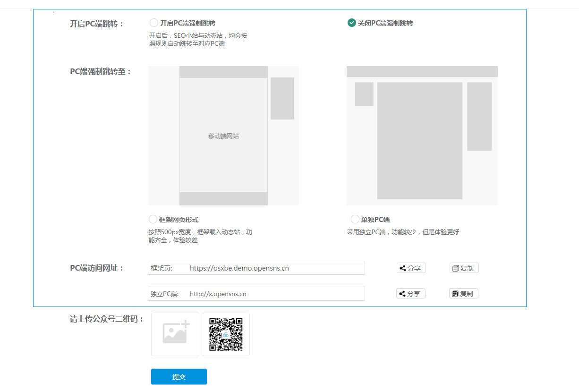Click the https://osxbe.demo.opensns.cn URL text
The height and width of the screenshot is (392, 579).
239,268
